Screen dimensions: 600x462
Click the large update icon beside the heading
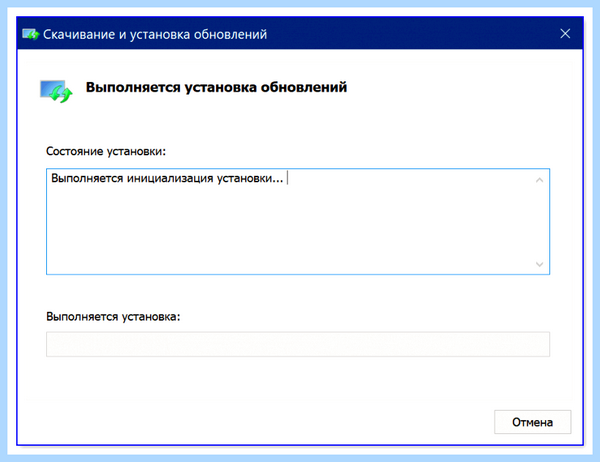pyautogui.click(x=56, y=91)
